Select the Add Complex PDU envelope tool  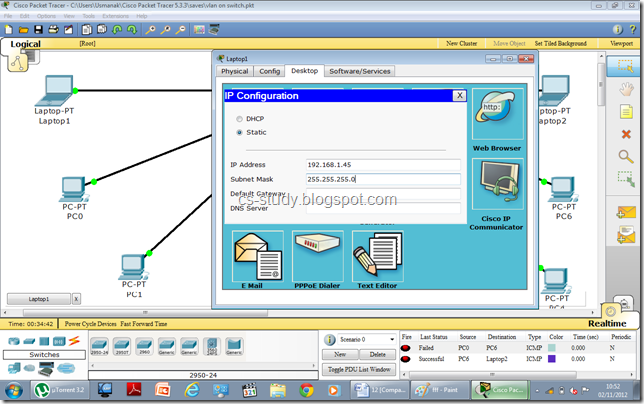click(626, 235)
